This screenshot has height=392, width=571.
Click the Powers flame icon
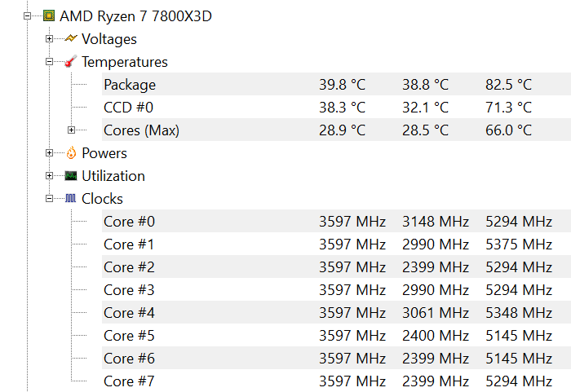[x=71, y=153]
